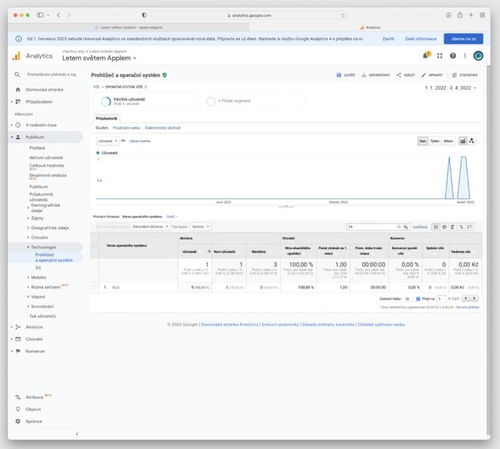Click Safari back navigation arrow
Screen dimensions: 500x449
(x=59, y=15)
